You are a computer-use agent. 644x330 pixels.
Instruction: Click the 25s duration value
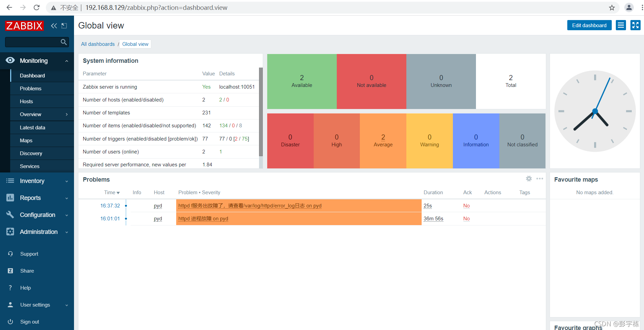click(428, 206)
